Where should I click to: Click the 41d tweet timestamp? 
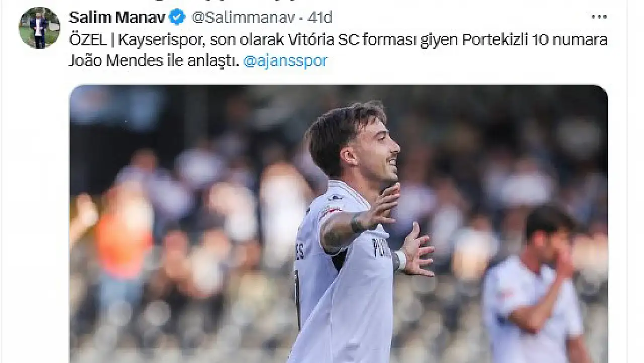click(320, 18)
